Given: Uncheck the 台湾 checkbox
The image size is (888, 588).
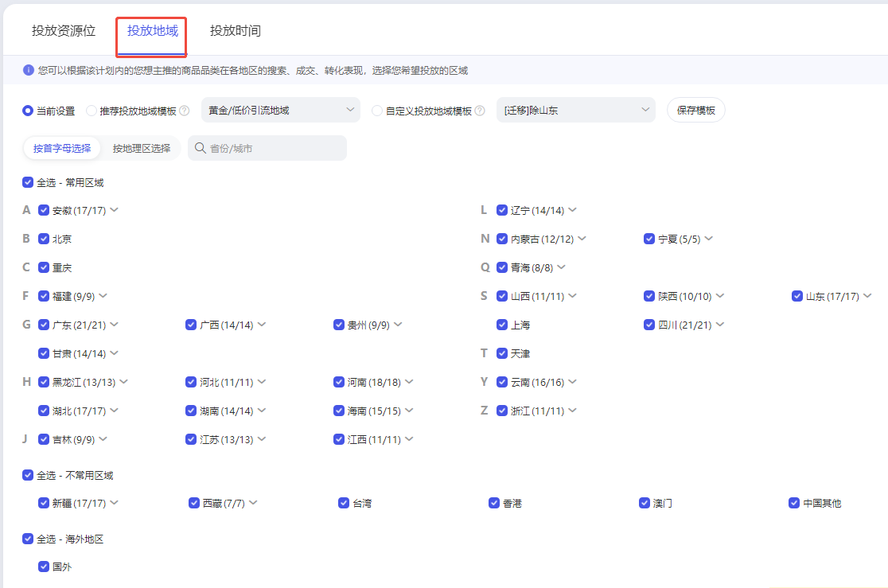Looking at the screenshot, I should click(x=344, y=503).
